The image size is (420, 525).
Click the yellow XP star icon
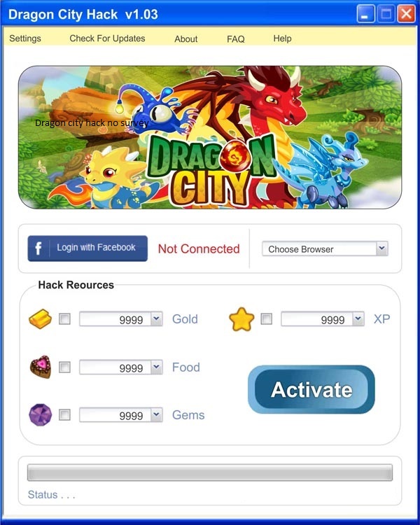coord(241,319)
